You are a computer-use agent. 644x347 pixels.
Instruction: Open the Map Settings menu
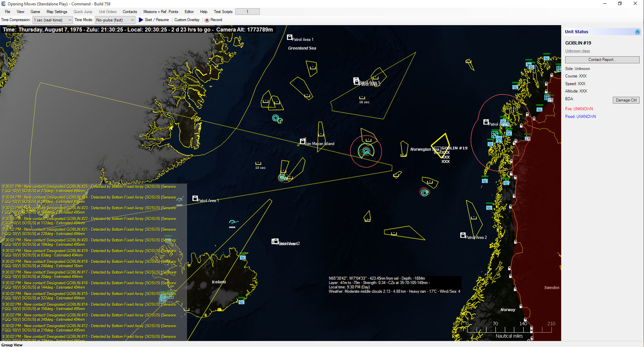click(56, 11)
